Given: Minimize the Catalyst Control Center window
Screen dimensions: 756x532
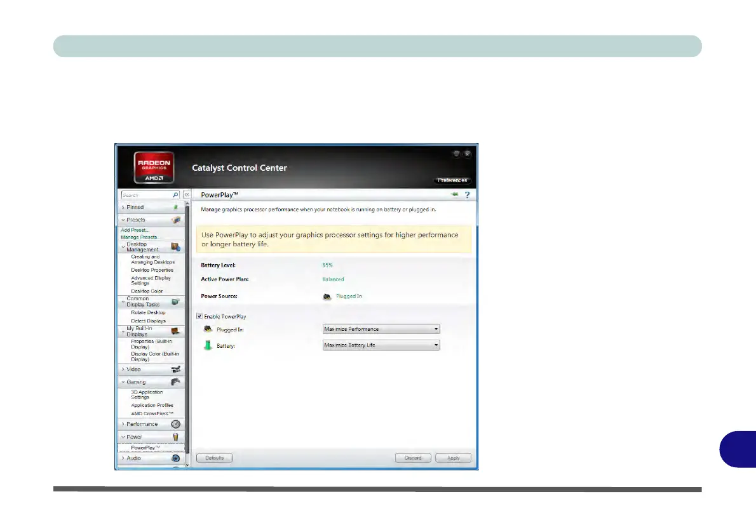Looking at the screenshot, I should [456, 154].
